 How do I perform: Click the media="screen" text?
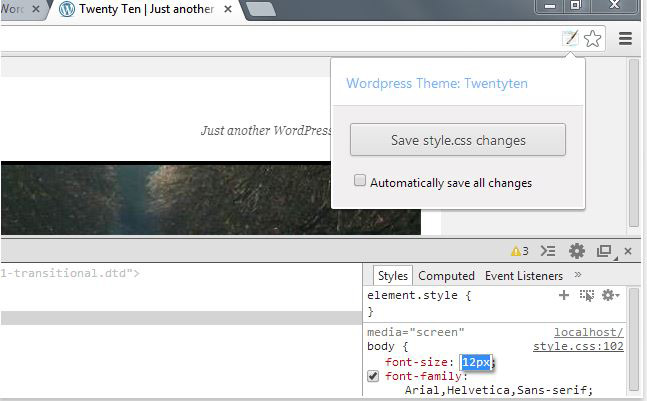pos(416,332)
